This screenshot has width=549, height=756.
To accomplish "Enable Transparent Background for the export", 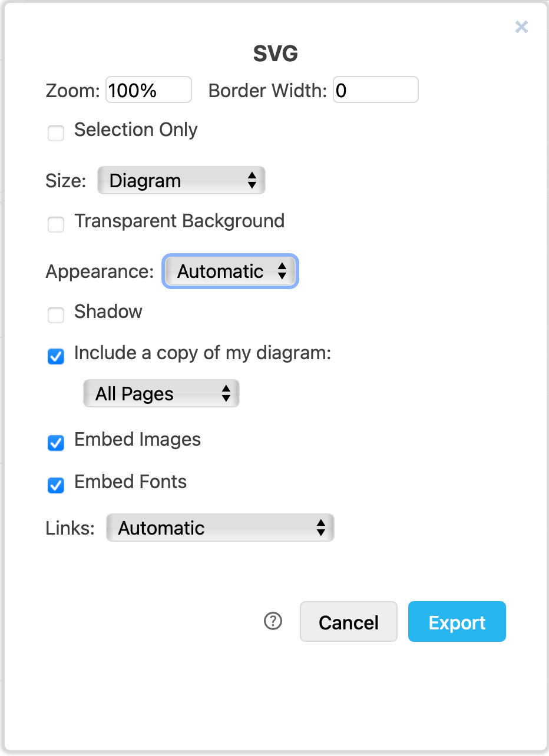I will click(x=55, y=224).
